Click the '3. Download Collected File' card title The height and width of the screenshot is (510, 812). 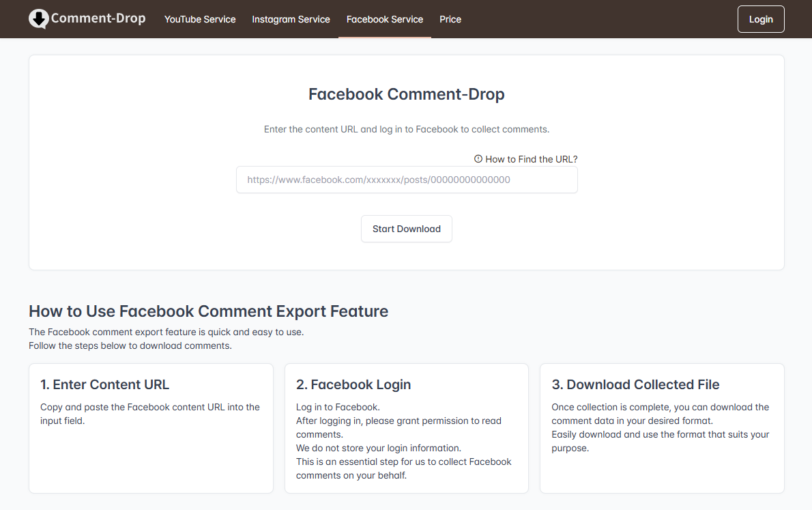point(635,384)
